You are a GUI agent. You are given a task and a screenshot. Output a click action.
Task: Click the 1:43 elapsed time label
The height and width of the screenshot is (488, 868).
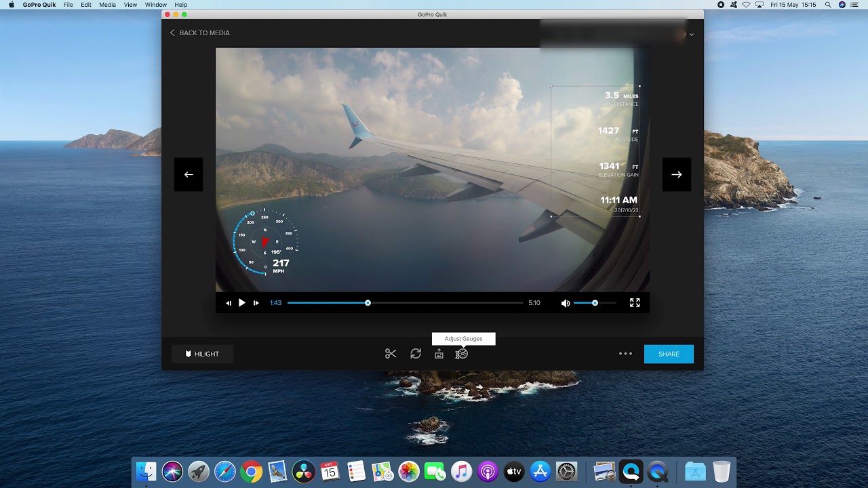(x=275, y=303)
